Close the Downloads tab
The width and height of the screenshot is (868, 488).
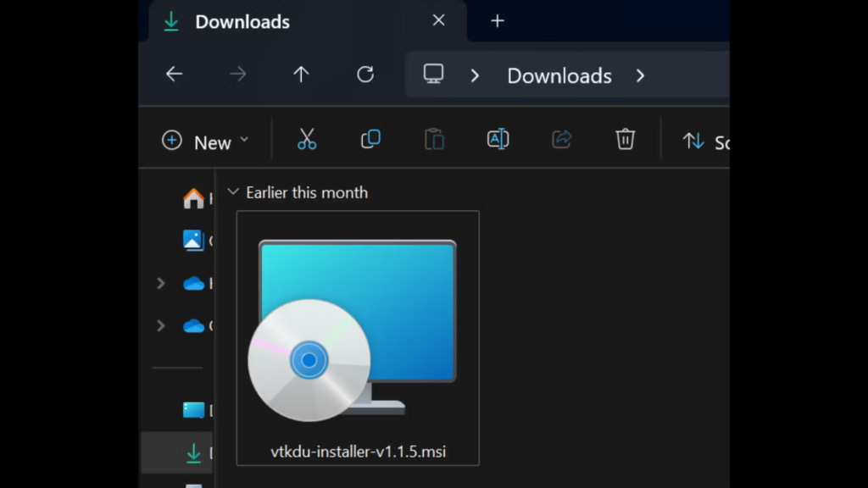tap(438, 21)
